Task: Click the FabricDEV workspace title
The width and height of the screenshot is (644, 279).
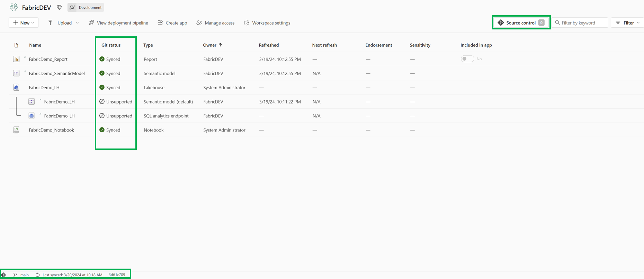Action: [36, 7]
